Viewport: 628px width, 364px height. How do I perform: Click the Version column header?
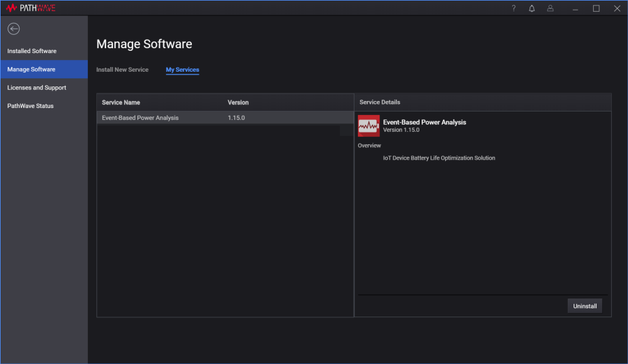pos(238,103)
